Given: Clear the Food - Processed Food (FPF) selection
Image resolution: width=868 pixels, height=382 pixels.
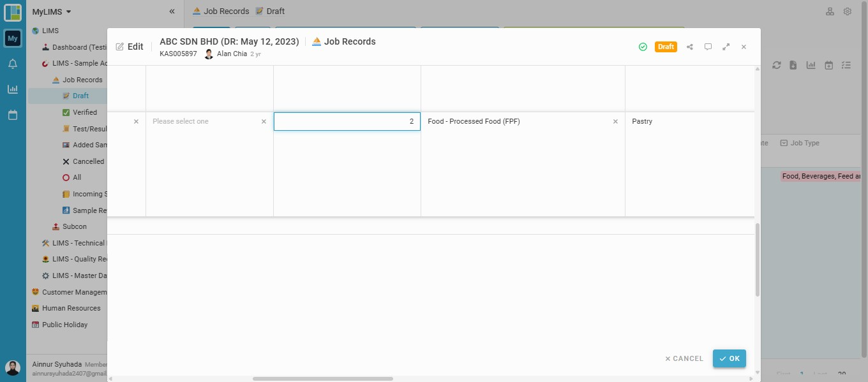Looking at the screenshot, I should 615,121.
